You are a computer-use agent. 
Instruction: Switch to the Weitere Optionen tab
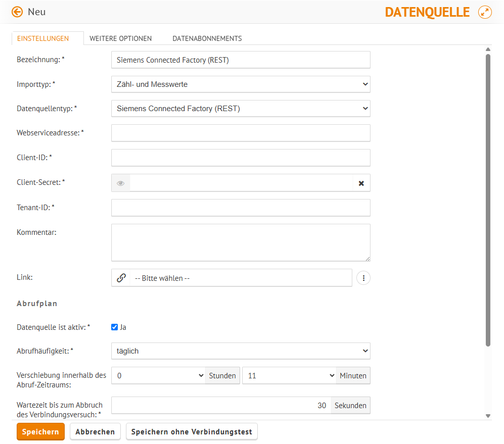120,38
